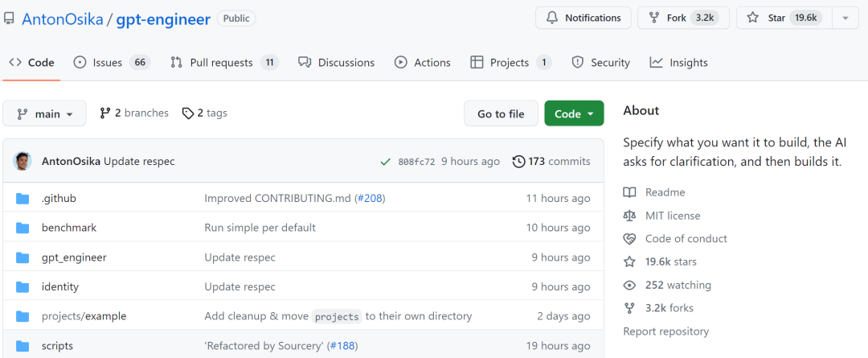Open the main branch selector dropdown
The width and height of the screenshot is (868, 358).
pyautogui.click(x=44, y=113)
